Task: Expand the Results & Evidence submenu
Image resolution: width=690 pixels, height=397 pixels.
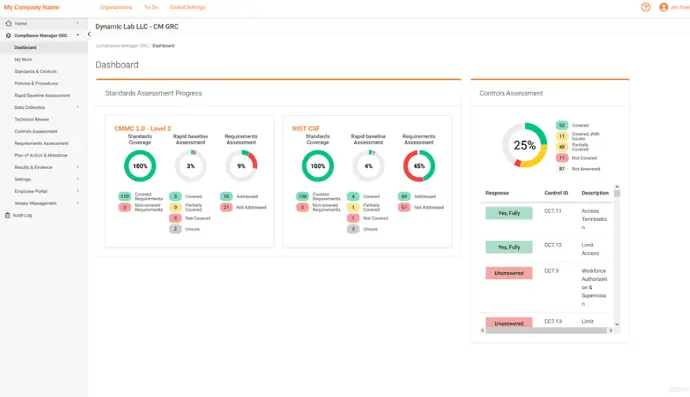Action: [78, 167]
